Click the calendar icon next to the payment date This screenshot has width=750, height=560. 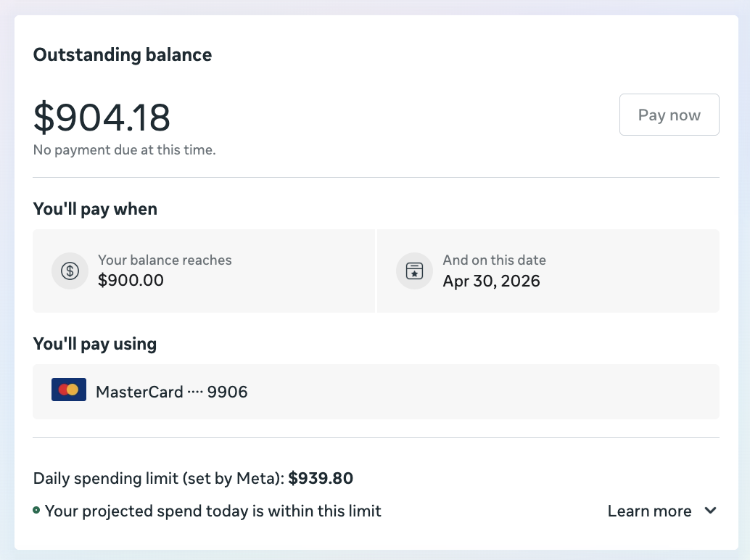414,271
